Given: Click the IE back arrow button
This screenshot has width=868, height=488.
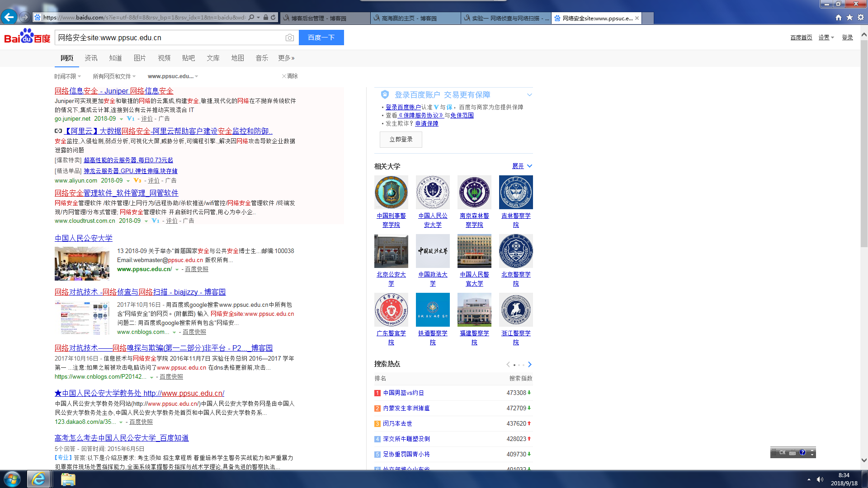Looking at the screenshot, I should 9,17.
